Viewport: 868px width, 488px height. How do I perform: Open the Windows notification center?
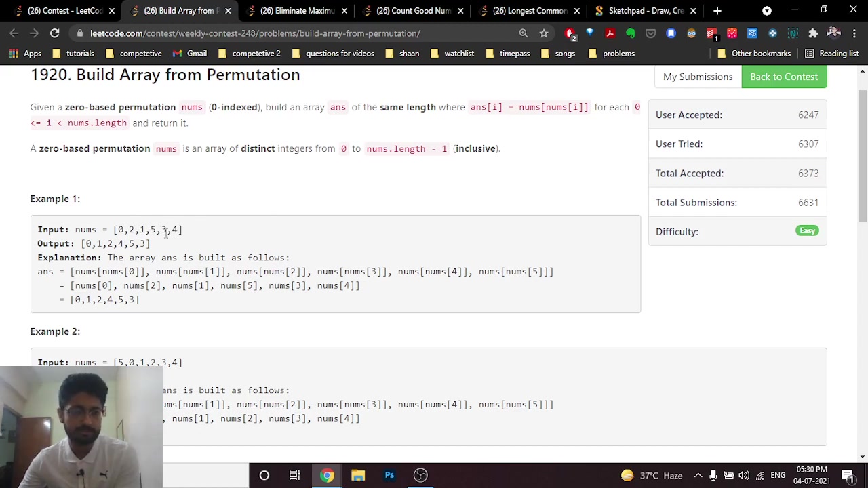pyautogui.click(x=848, y=475)
